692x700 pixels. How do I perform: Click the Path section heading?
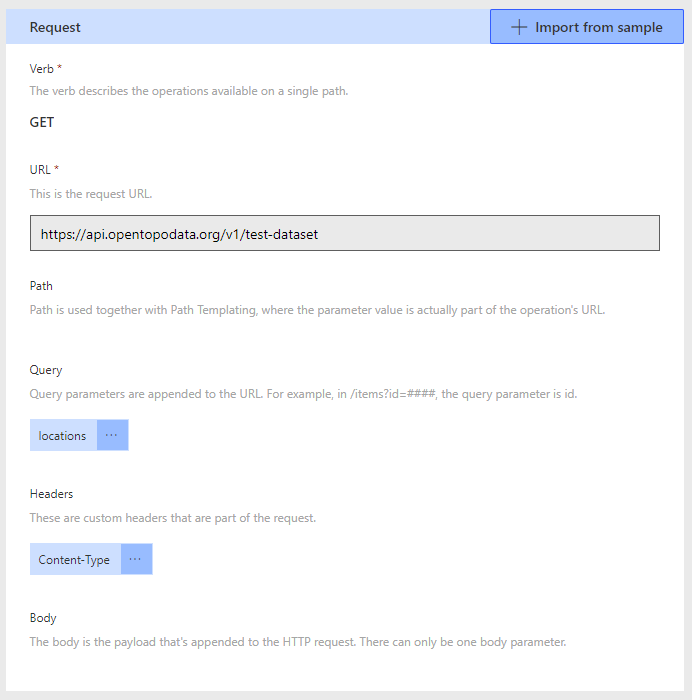(x=42, y=286)
